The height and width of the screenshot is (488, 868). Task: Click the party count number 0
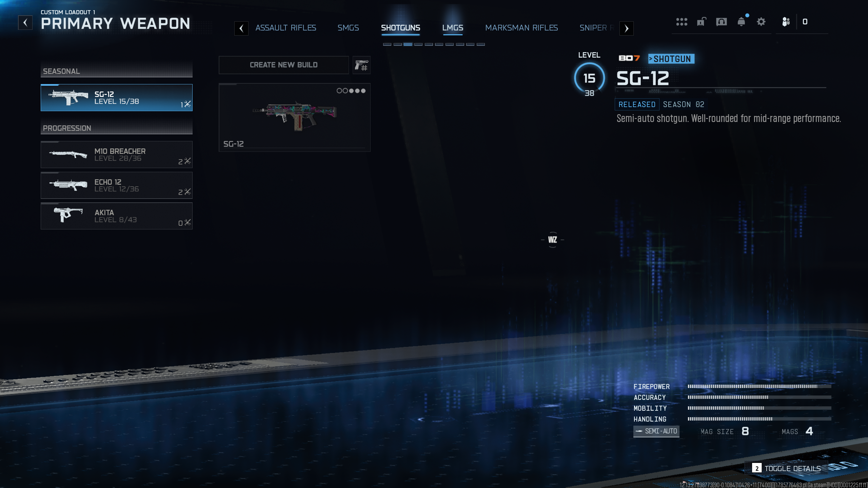(805, 22)
